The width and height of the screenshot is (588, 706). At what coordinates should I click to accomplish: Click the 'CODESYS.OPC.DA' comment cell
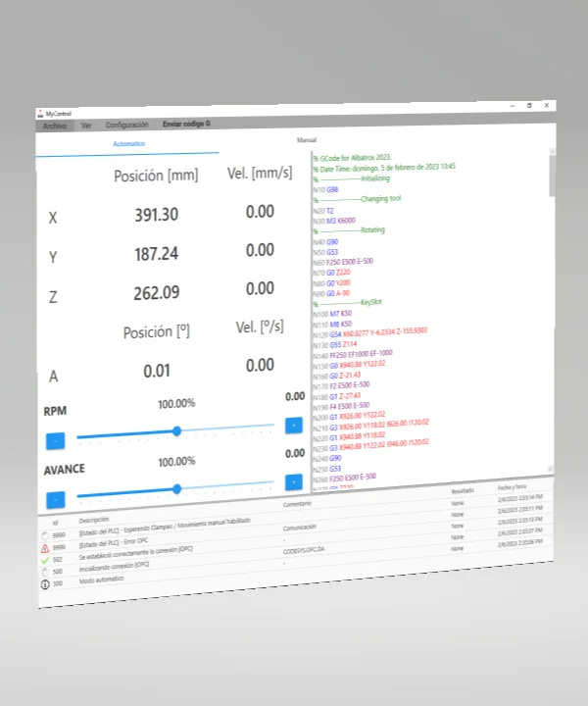coord(303,550)
